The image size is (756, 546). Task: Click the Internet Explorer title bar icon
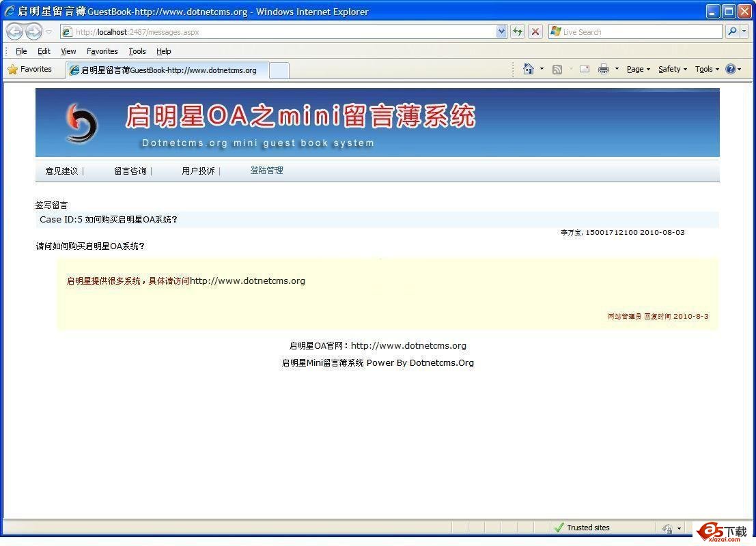pos(10,11)
